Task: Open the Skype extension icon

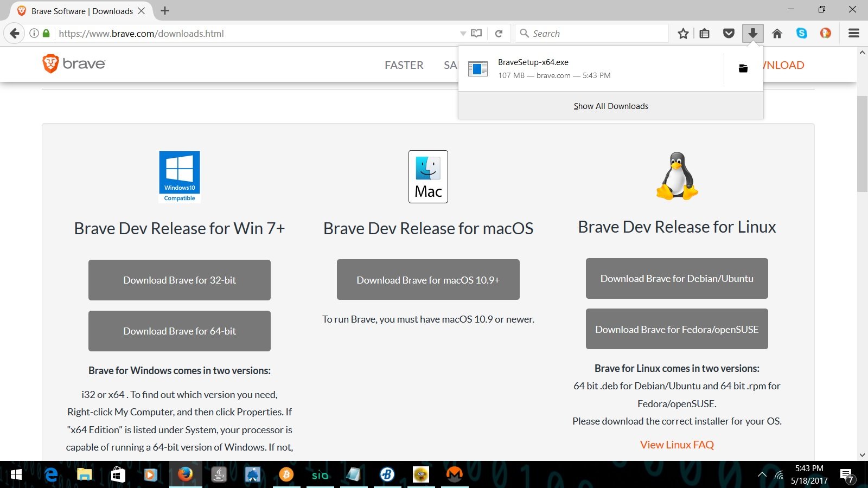Action: (801, 34)
